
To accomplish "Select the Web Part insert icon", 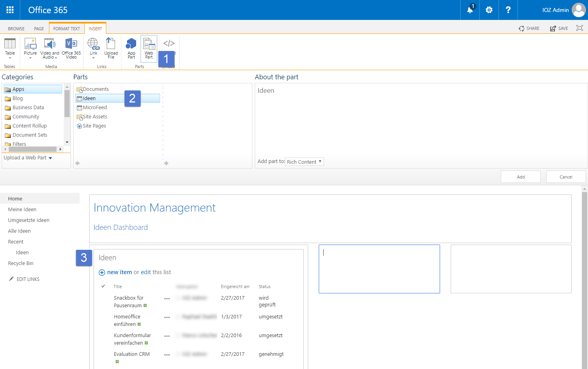I will point(148,47).
